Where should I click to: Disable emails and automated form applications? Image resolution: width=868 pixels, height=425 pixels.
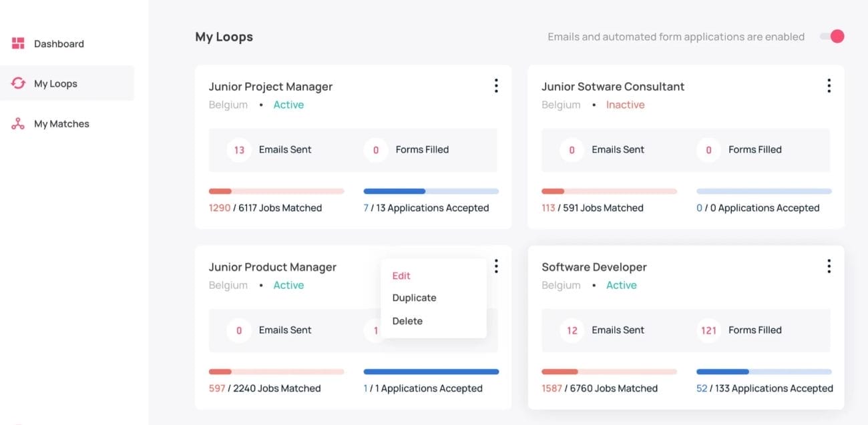click(x=831, y=37)
